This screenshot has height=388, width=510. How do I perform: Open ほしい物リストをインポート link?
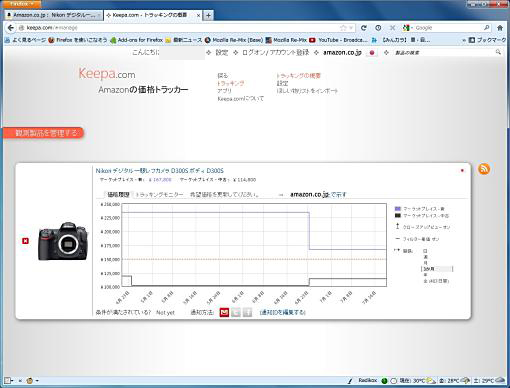307,91
